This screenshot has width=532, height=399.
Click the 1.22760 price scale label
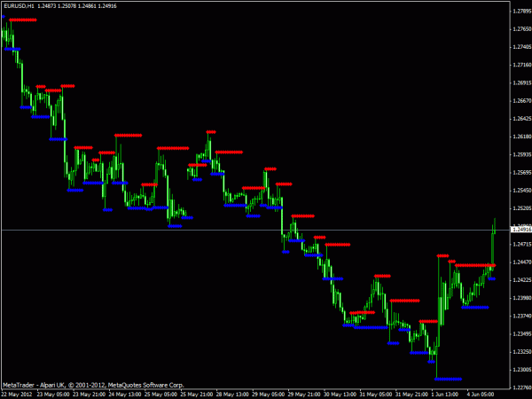pyautogui.click(x=522, y=387)
